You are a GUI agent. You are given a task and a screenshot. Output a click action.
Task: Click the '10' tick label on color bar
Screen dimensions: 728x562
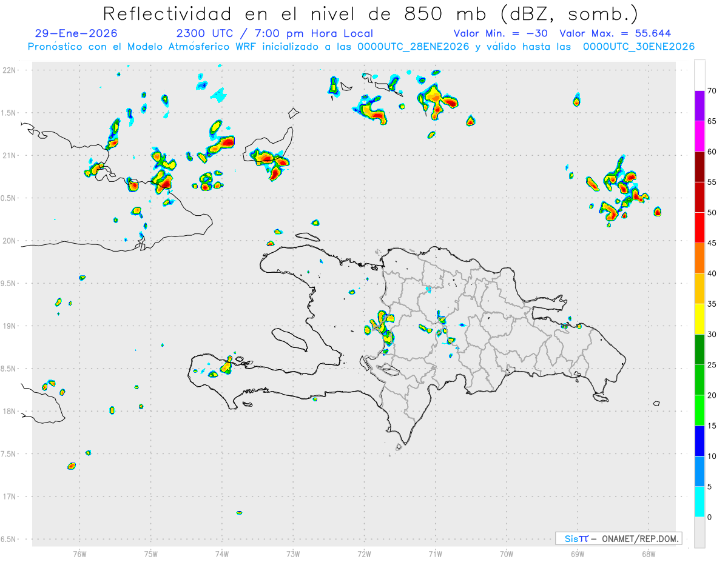click(x=712, y=457)
